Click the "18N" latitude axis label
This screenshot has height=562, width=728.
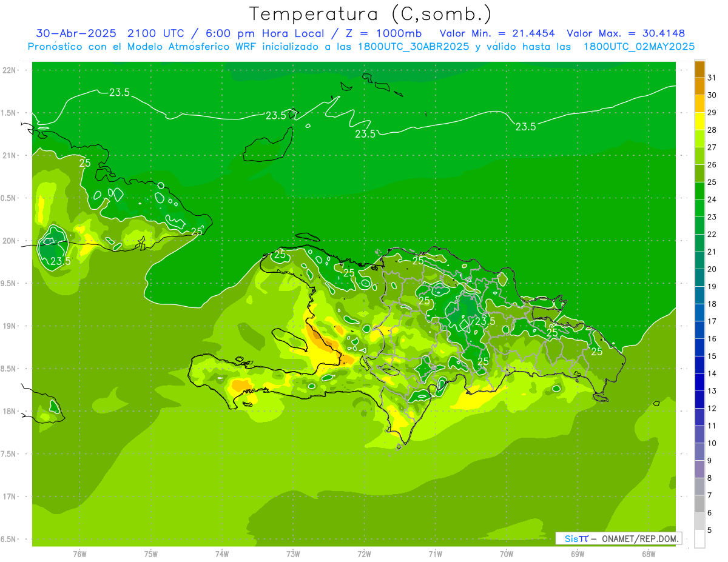coord(10,412)
